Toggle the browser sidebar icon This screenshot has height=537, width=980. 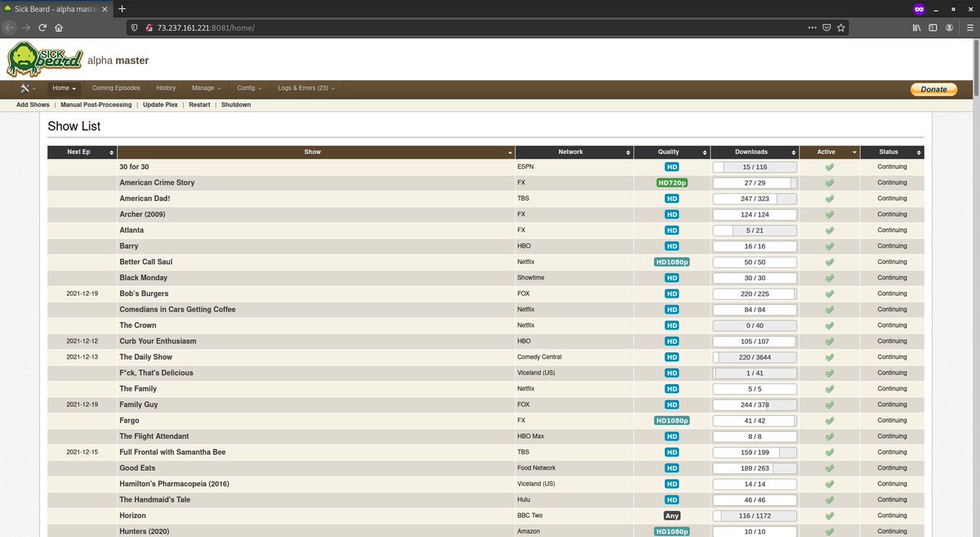point(933,27)
